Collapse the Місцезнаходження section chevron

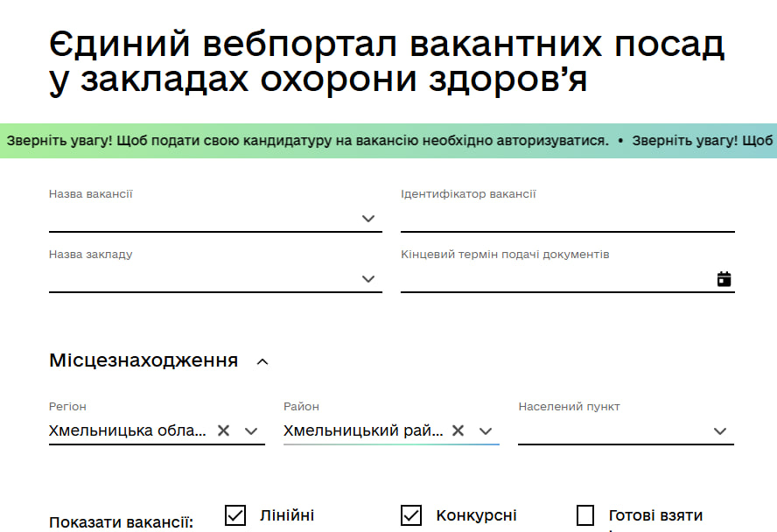coord(262,361)
